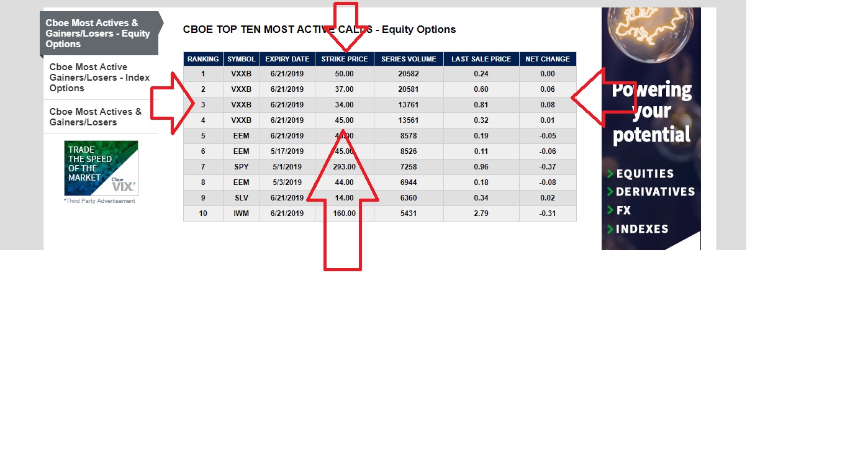Select strike price 50.00

coord(345,74)
